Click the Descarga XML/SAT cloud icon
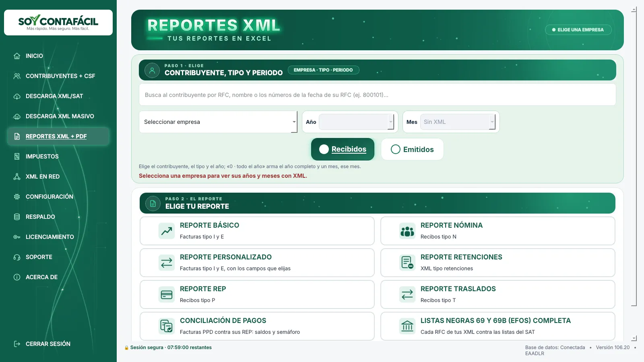The image size is (644, 362). [17, 96]
